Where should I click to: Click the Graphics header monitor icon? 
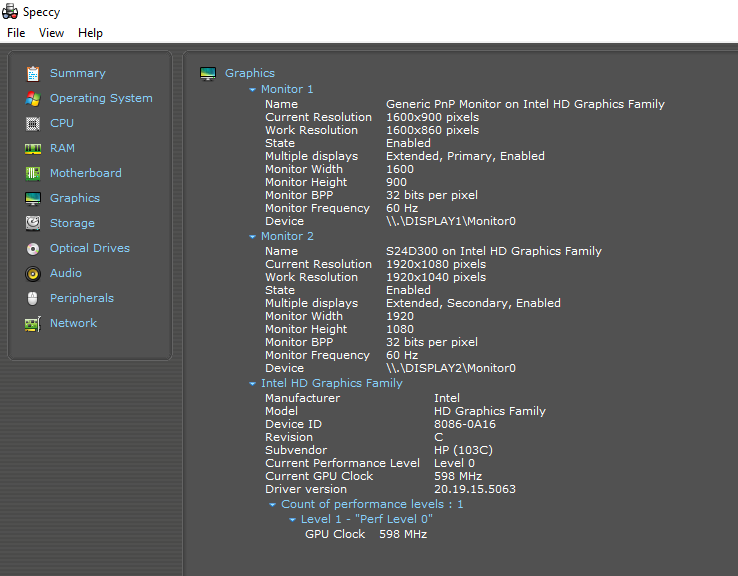coord(208,73)
